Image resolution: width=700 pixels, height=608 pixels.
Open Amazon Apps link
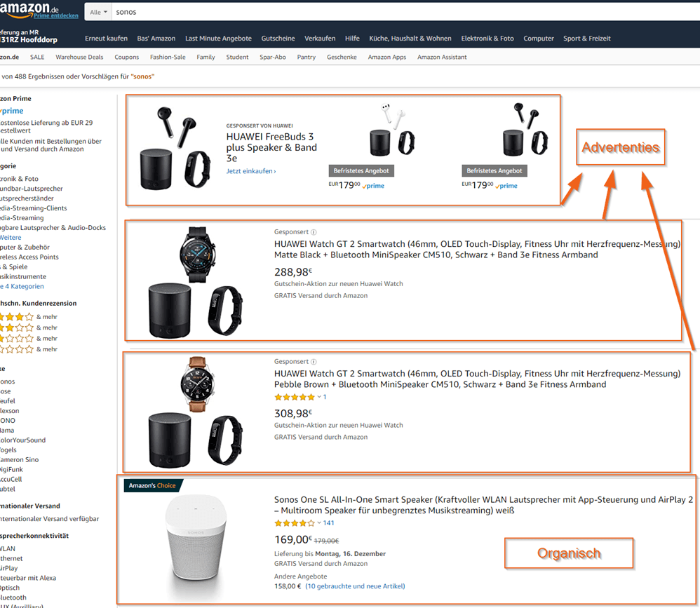coord(387,57)
